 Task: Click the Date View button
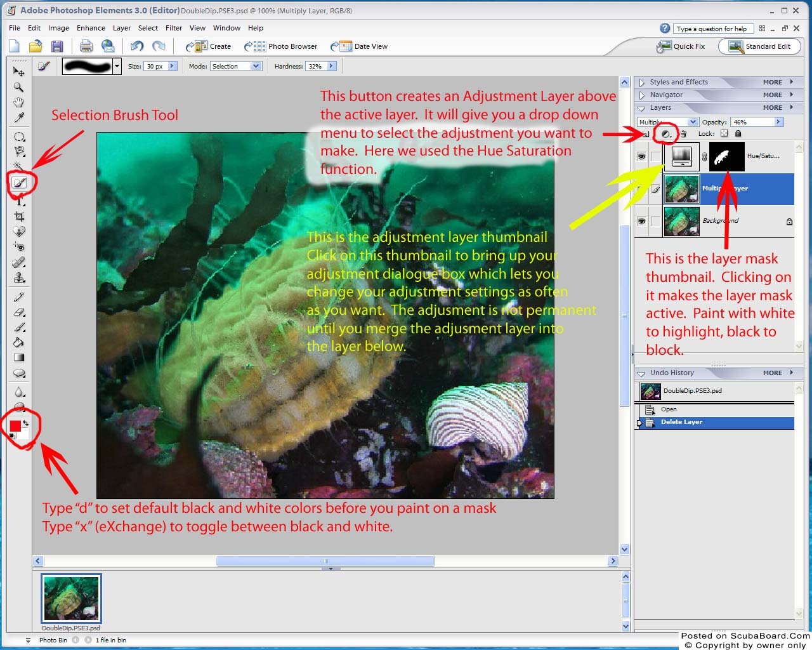tap(359, 46)
